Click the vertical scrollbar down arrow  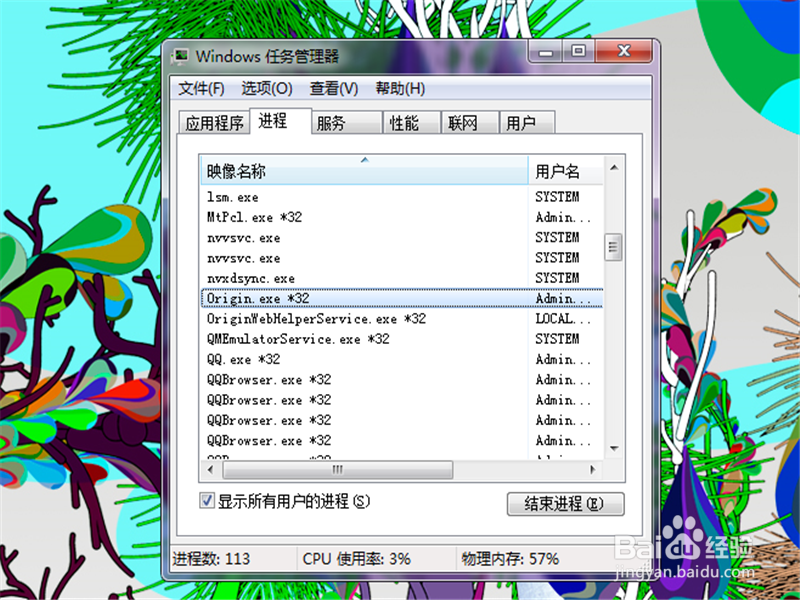[x=614, y=449]
